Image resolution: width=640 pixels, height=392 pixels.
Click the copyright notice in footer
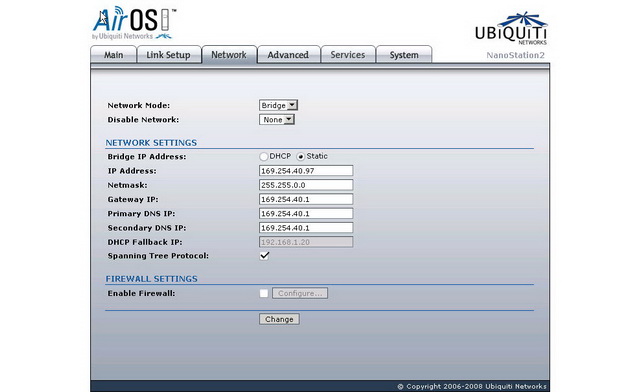coord(472,386)
